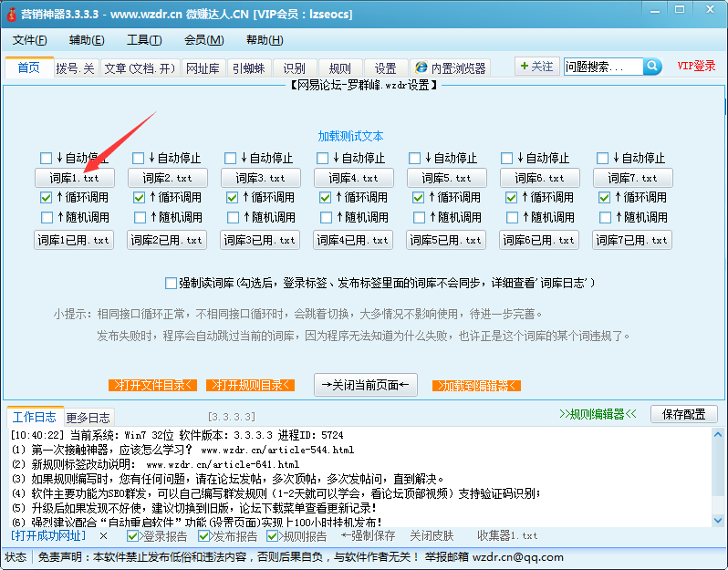This screenshot has width=728, height=570.
Task: Open the 词库3.txt button
Action: (x=261, y=178)
